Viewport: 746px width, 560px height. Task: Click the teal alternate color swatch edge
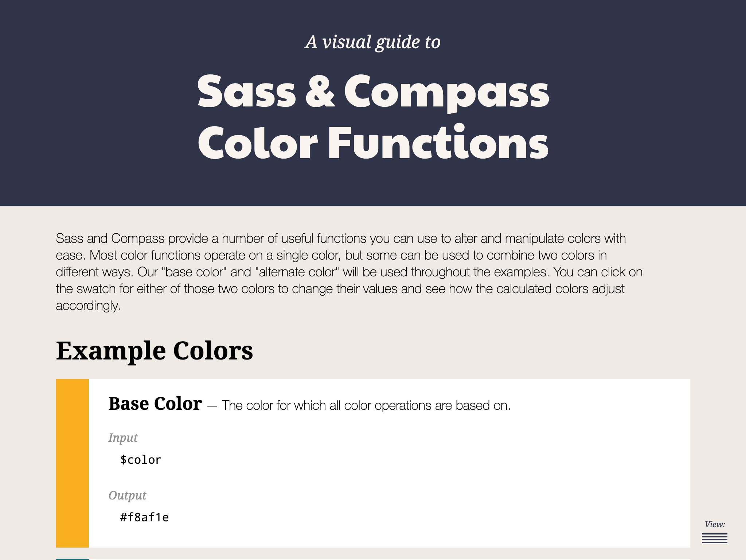tap(73, 559)
